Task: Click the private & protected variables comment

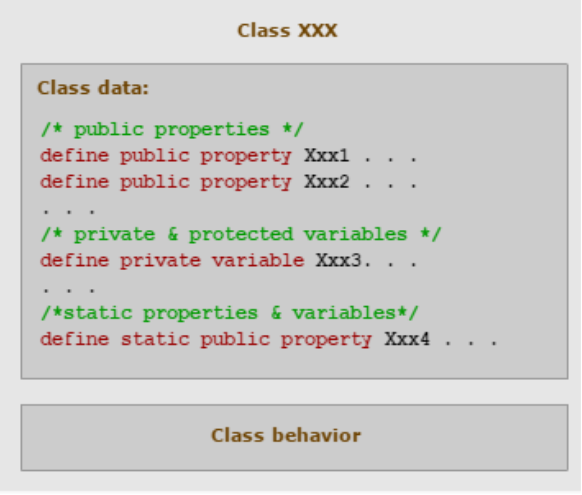Action: click(x=241, y=235)
